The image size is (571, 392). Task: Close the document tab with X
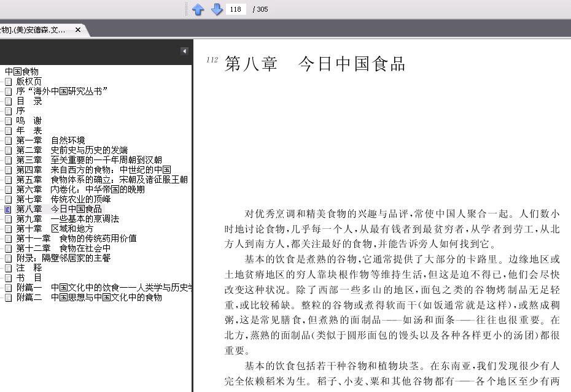(x=78, y=30)
